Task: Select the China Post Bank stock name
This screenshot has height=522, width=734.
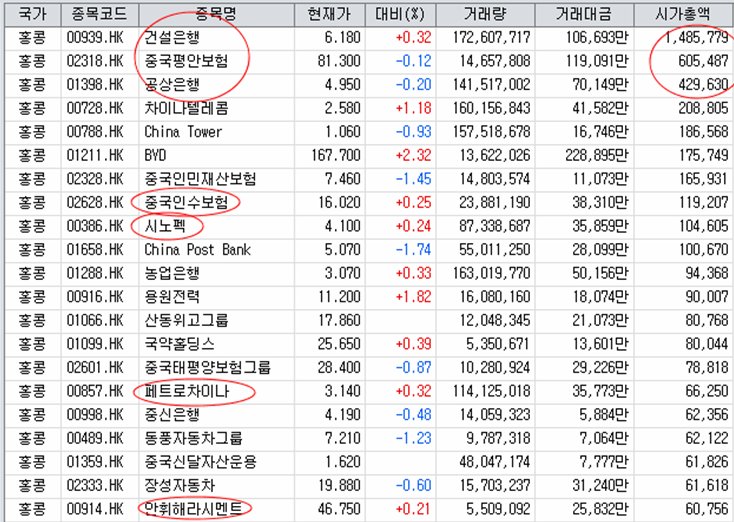Action: coord(198,250)
